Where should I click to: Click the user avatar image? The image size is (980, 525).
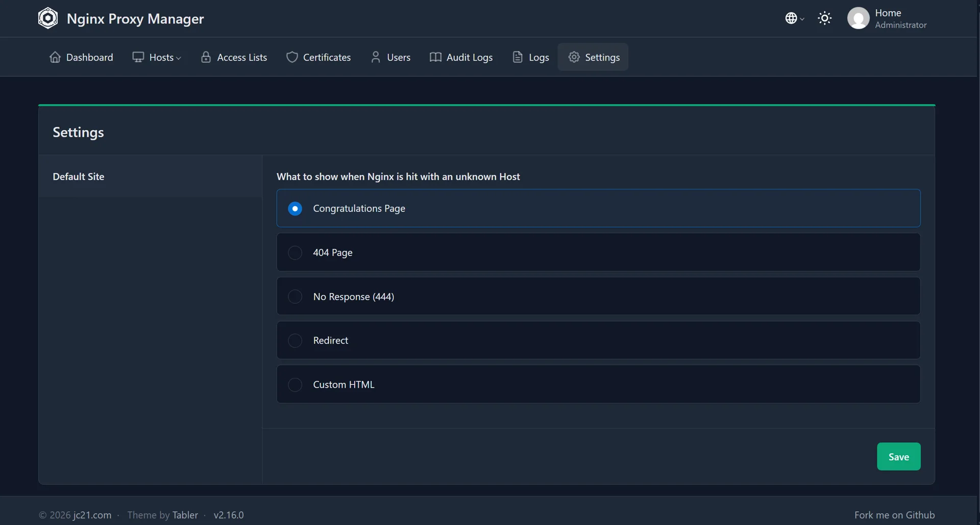click(858, 18)
